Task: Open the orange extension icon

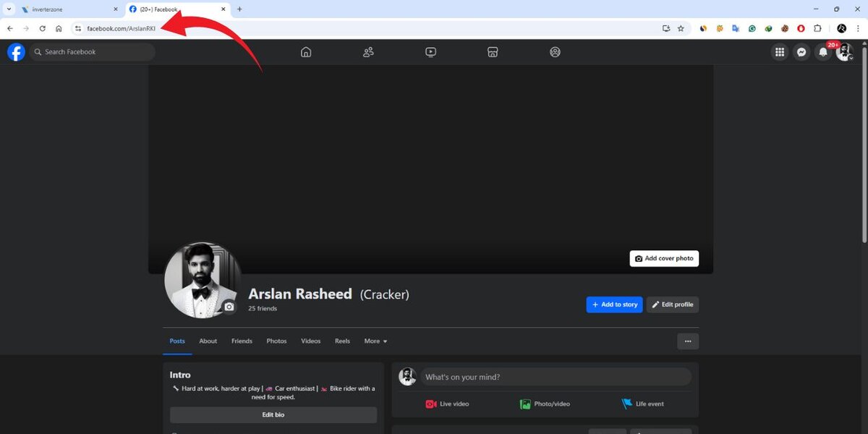Action: (720, 29)
